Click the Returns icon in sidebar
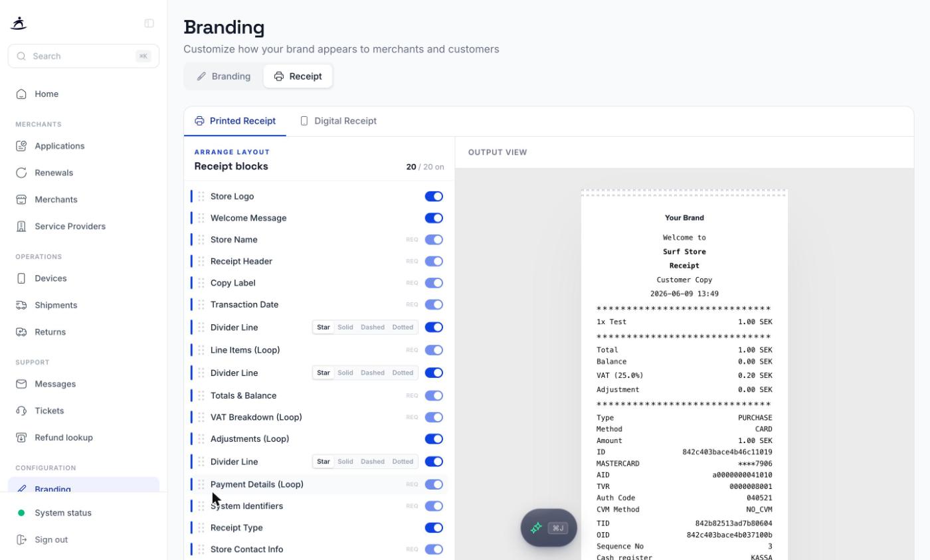 [x=21, y=332]
